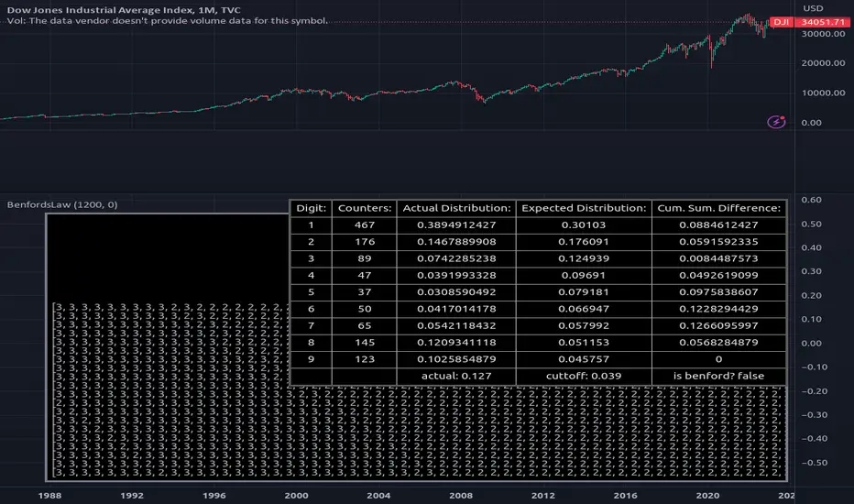Click the 2008 label on time axis

[461, 495]
